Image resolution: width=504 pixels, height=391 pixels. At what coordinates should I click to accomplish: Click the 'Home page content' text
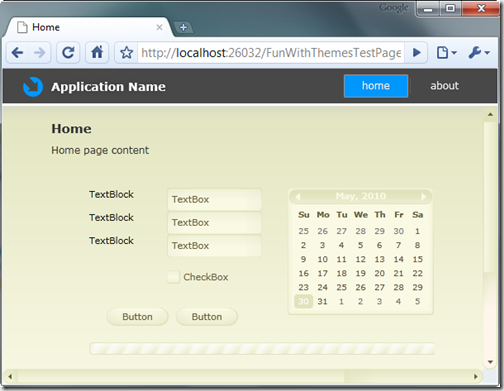(x=100, y=150)
